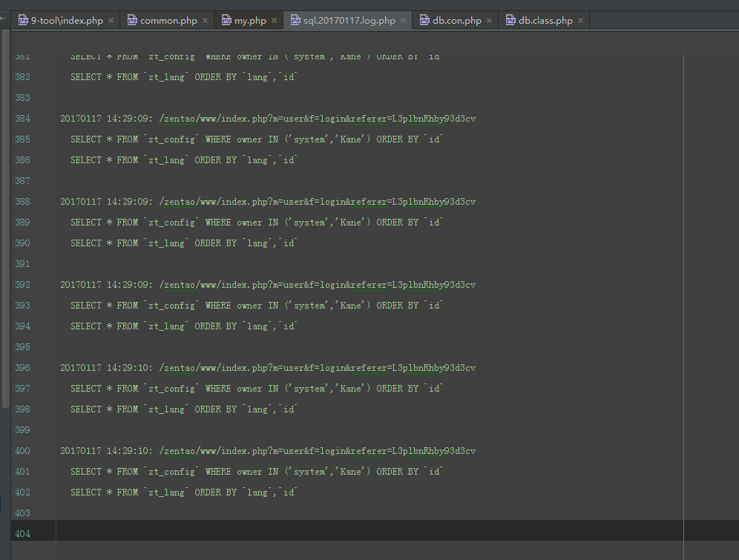The image size is (739, 560).
Task: Click the zt_config query on line 389
Action: (x=256, y=223)
